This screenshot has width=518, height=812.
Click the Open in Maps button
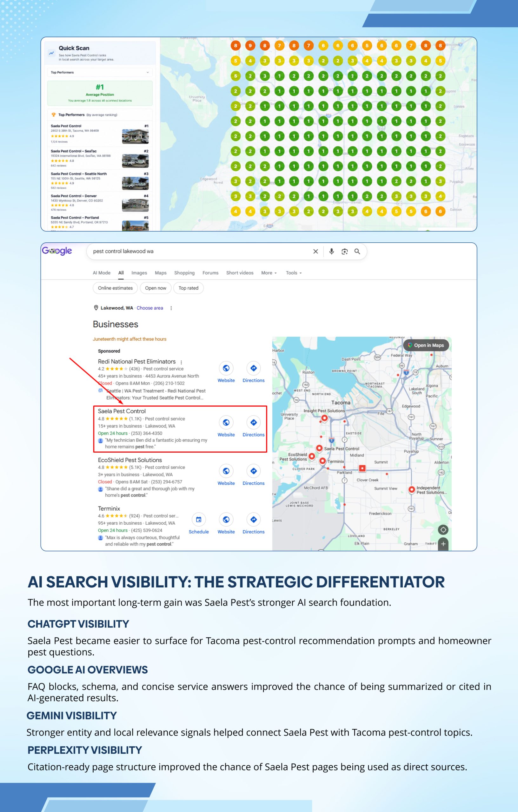pyautogui.click(x=426, y=345)
